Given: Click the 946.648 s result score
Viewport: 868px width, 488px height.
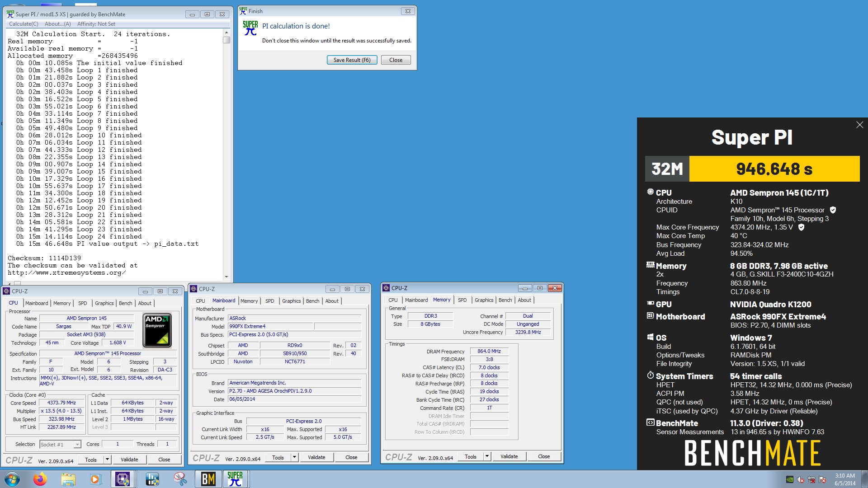Looking at the screenshot, I should point(774,169).
